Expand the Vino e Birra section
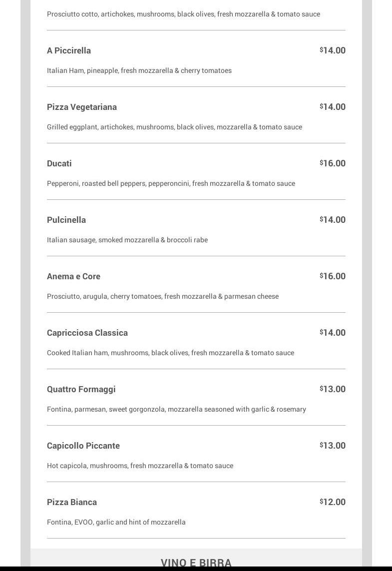The width and height of the screenshot is (392, 571). coord(196,563)
